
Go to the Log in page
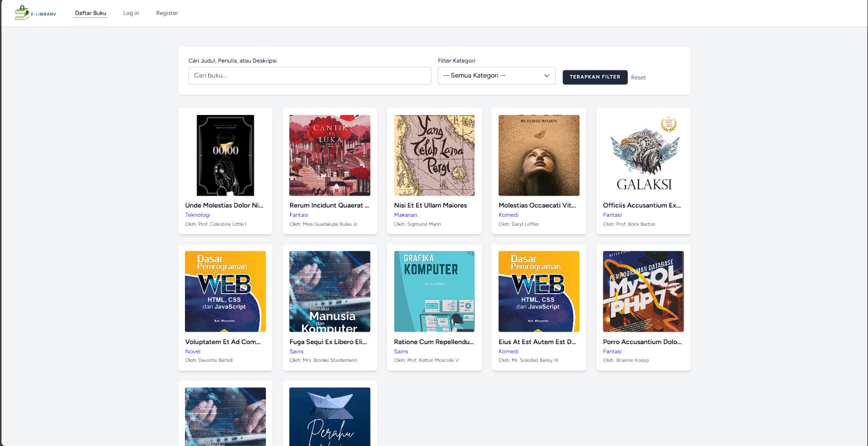[x=131, y=13]
